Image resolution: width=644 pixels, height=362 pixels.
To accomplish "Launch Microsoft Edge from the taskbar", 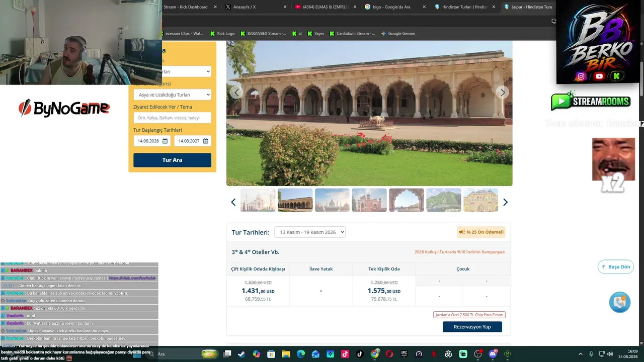I will point(301,354).
